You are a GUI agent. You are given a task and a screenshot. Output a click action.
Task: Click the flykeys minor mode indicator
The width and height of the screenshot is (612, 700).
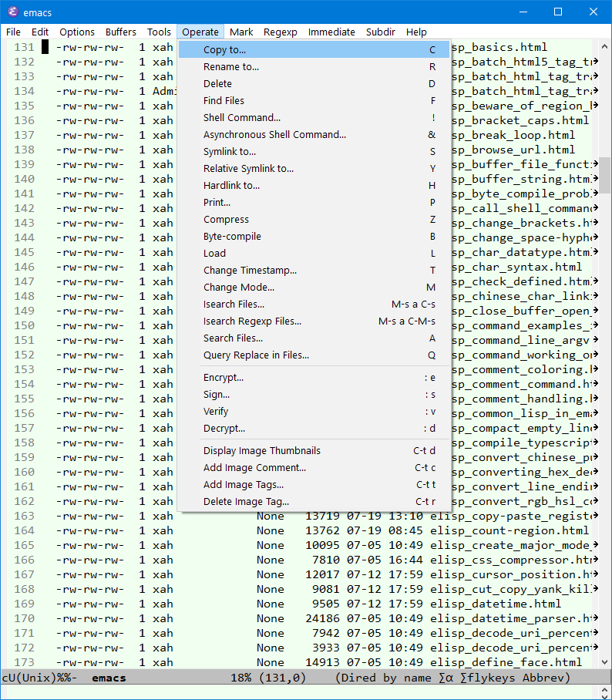coord(487,678)
